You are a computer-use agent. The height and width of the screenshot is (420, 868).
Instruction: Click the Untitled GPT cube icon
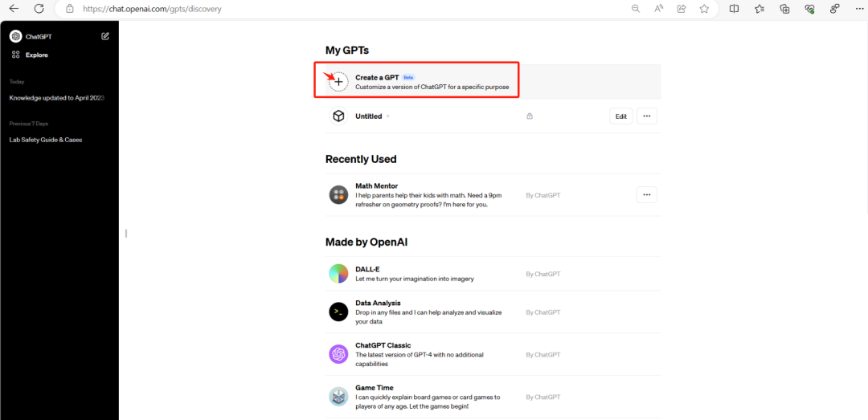pos(338,116)
